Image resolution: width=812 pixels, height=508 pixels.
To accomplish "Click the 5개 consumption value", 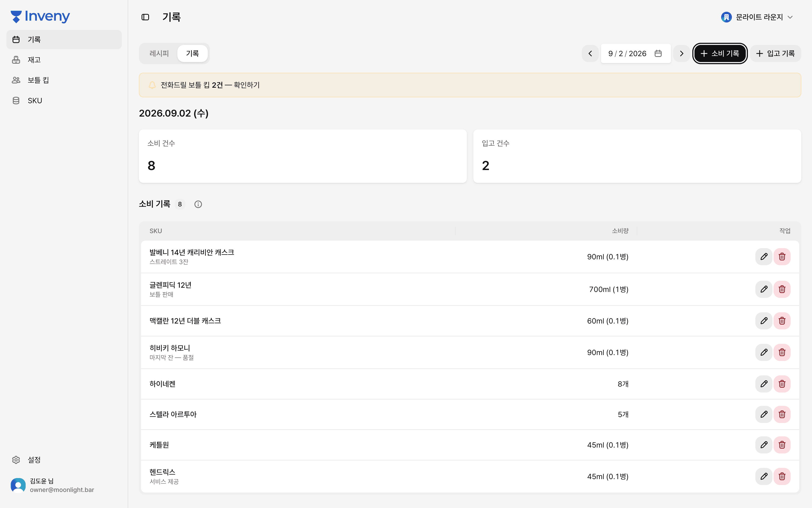I will coord(623,414).
